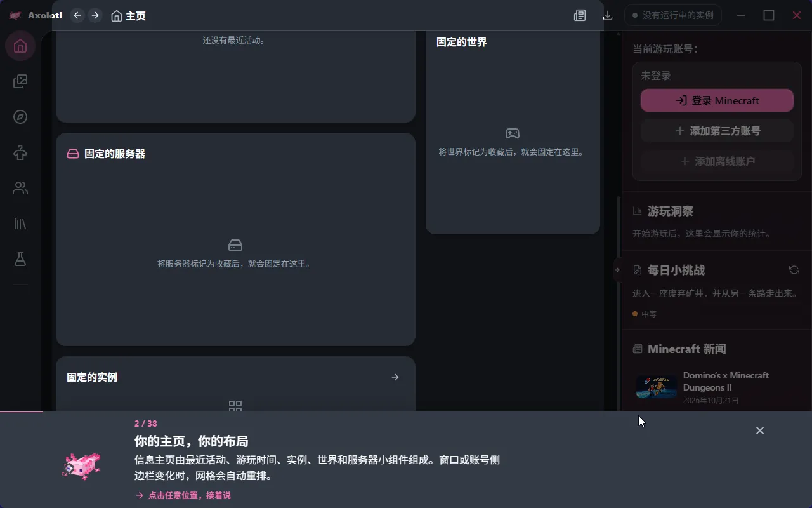Image resolution: width=812 pixels, height=508 pixels.
Task: Collapse the account sidebar with arrow handle
Action: (617, 270)
